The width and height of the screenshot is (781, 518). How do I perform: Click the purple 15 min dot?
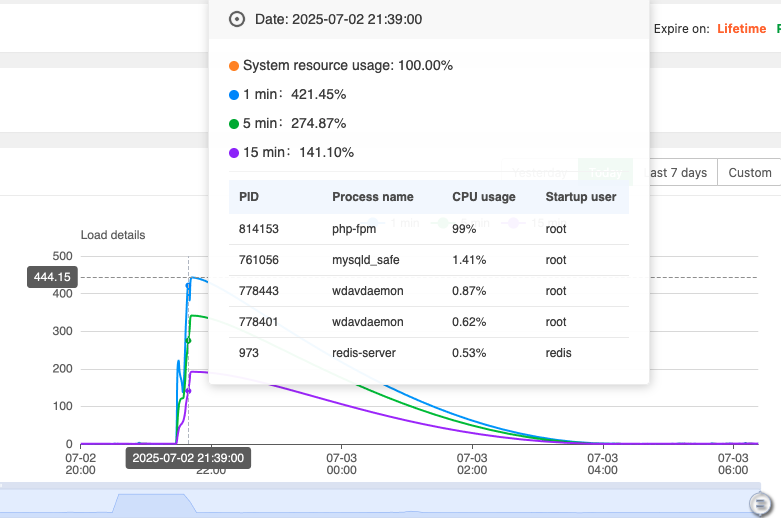[x=234, y=153]
